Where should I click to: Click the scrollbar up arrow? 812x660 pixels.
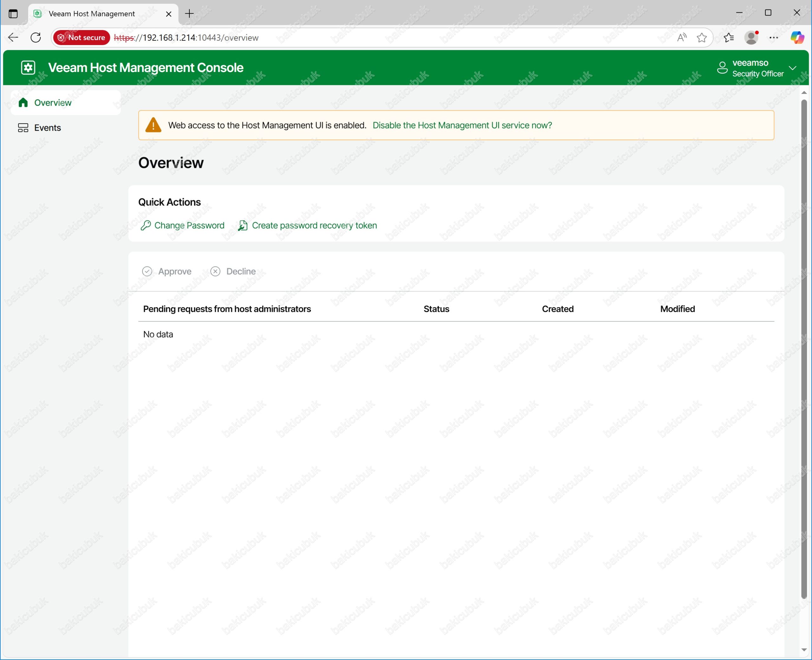(804, 93)
